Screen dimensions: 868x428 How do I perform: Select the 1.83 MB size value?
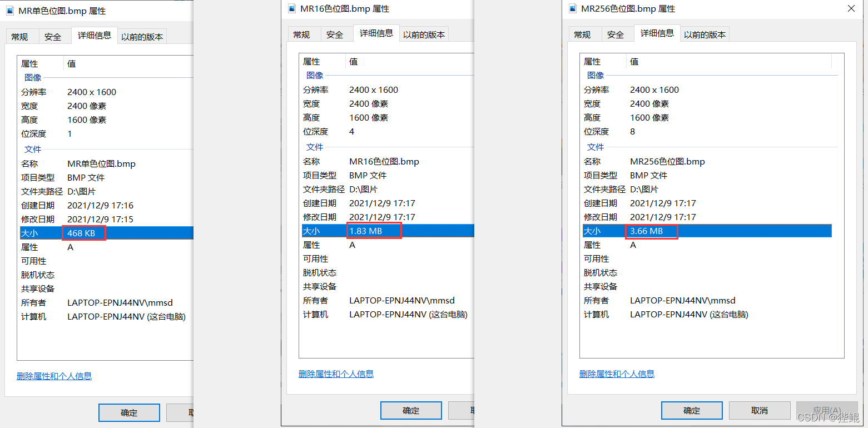(365, 231)
